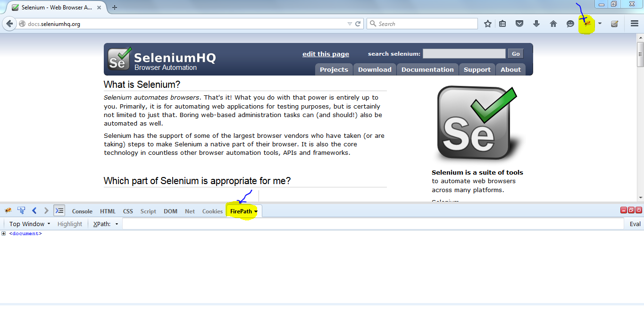Viewport: 644px width, 312px height.
Task: Reload the page using the refresh icon
Action: pyautogui.click(x=358, y=24)
